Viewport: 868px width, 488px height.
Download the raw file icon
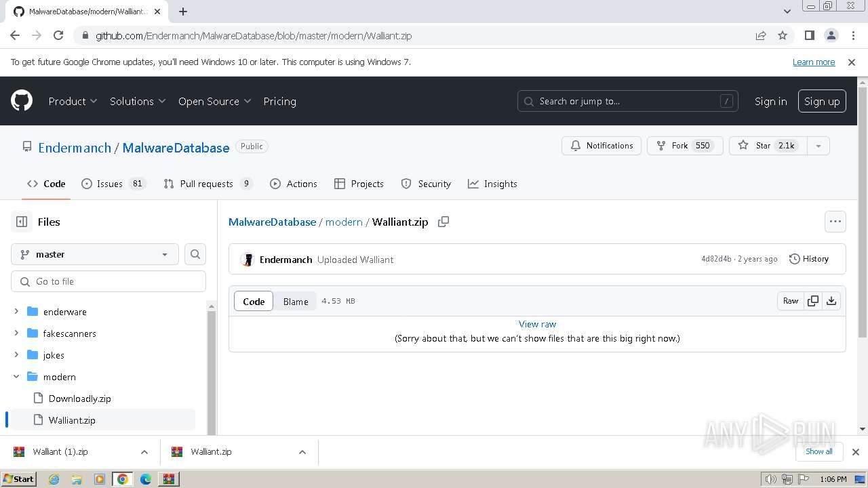831,301
